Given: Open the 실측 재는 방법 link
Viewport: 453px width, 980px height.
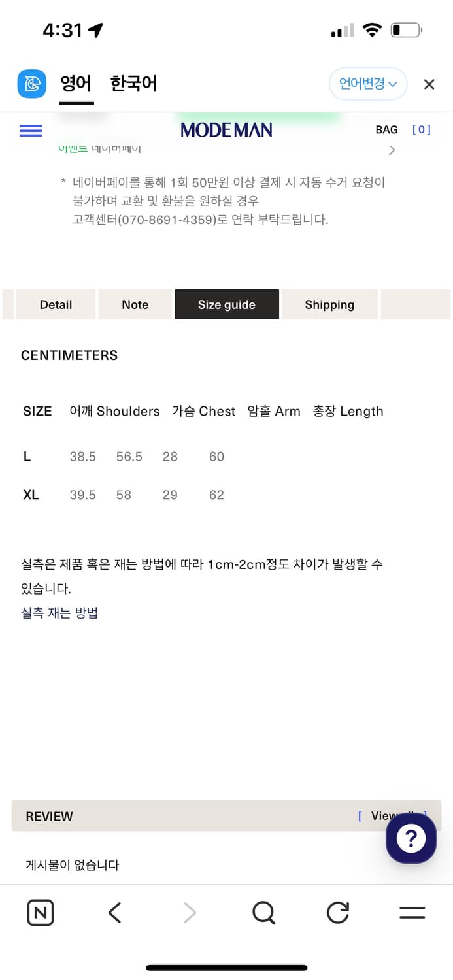Looking at the screenshot, I should [x=59, y=614].
